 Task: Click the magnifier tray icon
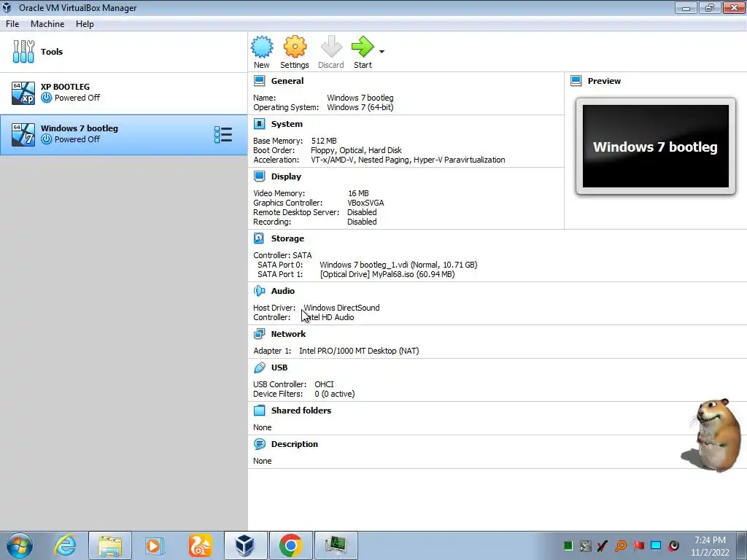click(621, 545)
